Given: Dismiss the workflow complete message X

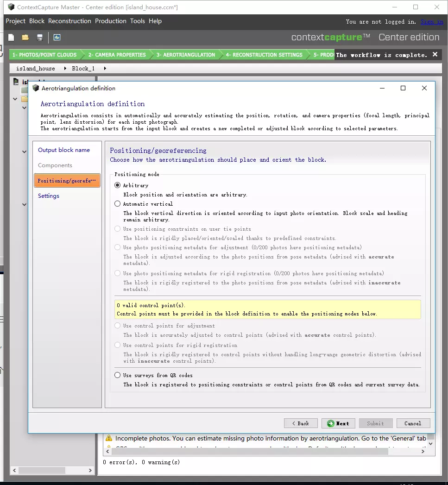Looking at the screenshot, I should tap(435, 55).
